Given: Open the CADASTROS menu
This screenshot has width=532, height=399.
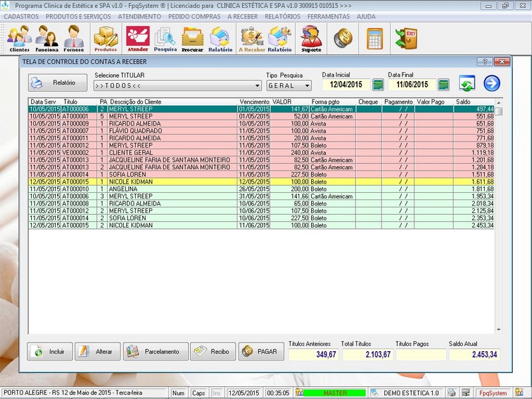Looking at the screenshot, I should (x=21, y=17).
